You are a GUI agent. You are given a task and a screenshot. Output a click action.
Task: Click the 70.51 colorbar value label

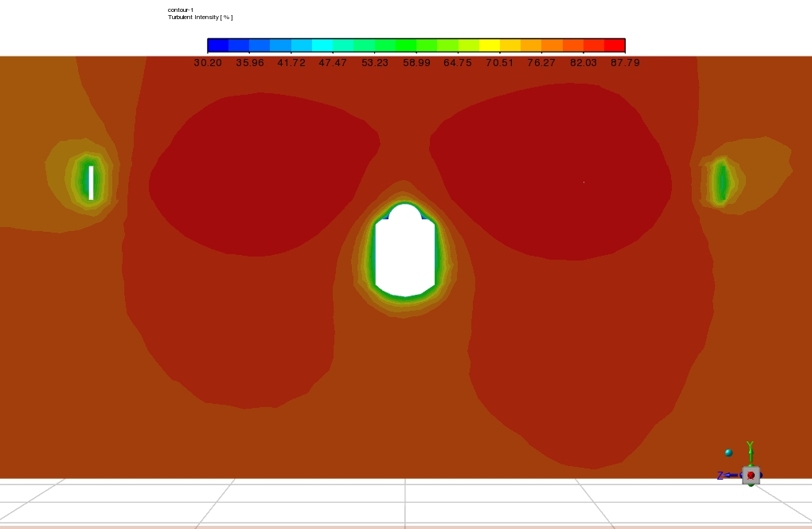tap(500, 62)
